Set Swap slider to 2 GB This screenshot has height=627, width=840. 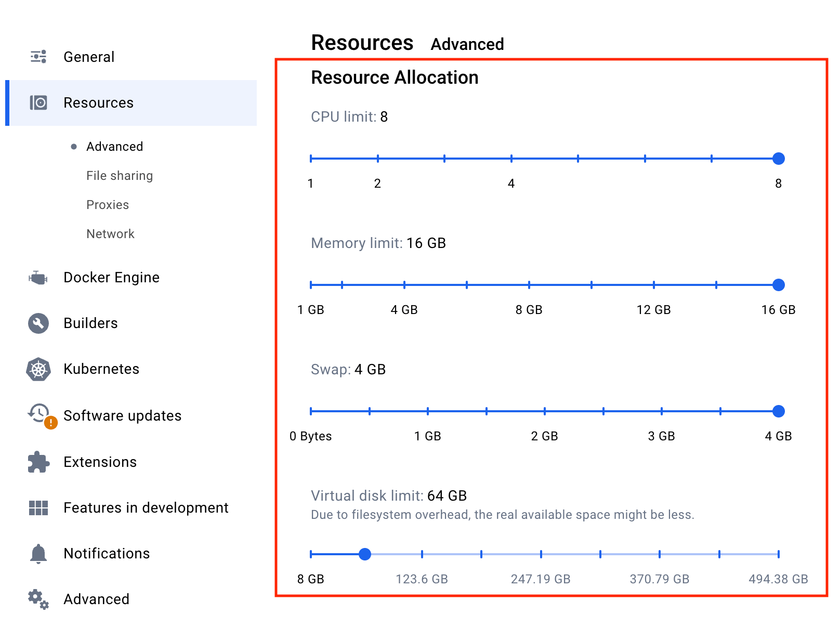click(545, 411)
